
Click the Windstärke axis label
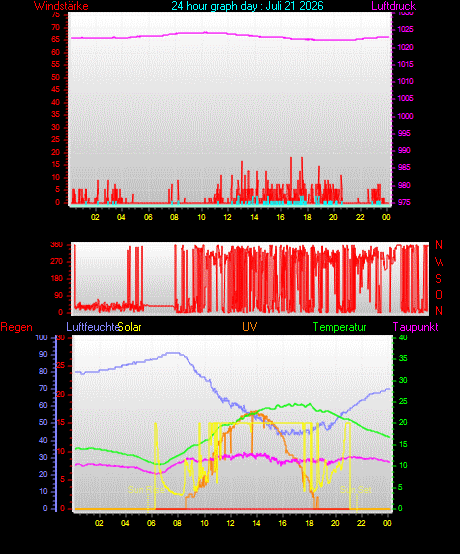[x=61, y=6]
